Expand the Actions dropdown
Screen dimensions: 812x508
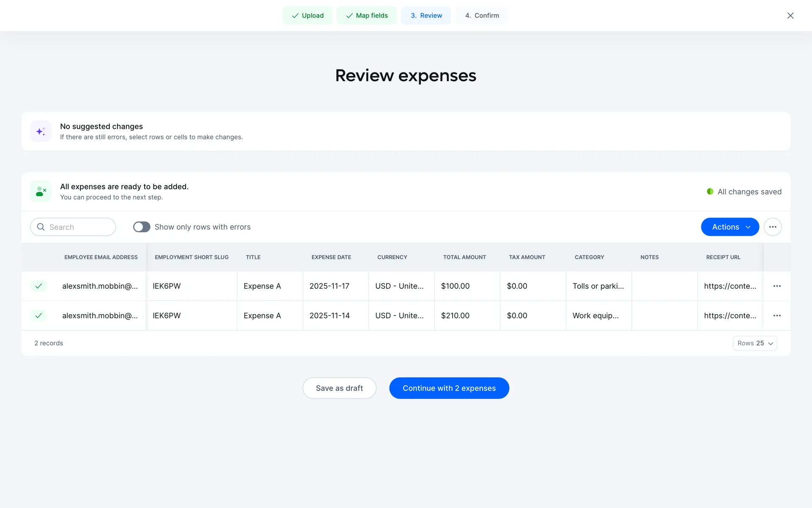730,227
